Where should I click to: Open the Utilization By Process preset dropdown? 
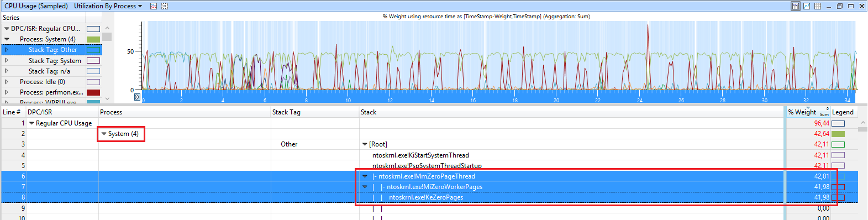click(x=108, y=6)
